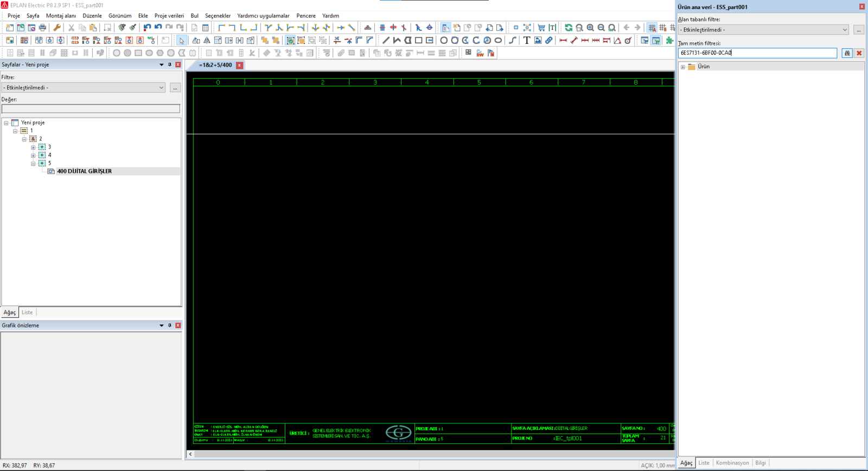Select the Spline curve tool
Viewport: 868px width, 471px height.
513,40
